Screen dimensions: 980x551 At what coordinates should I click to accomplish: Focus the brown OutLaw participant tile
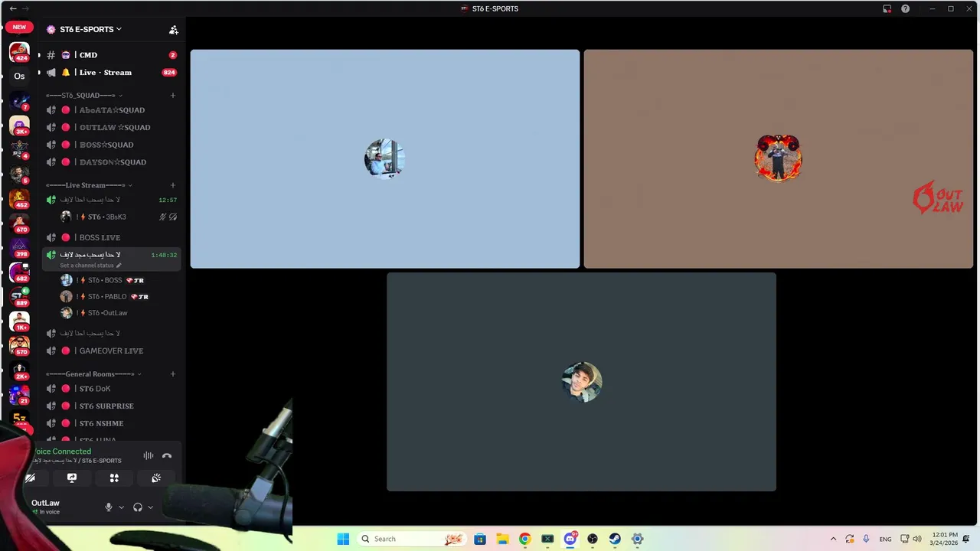(779, 159)
